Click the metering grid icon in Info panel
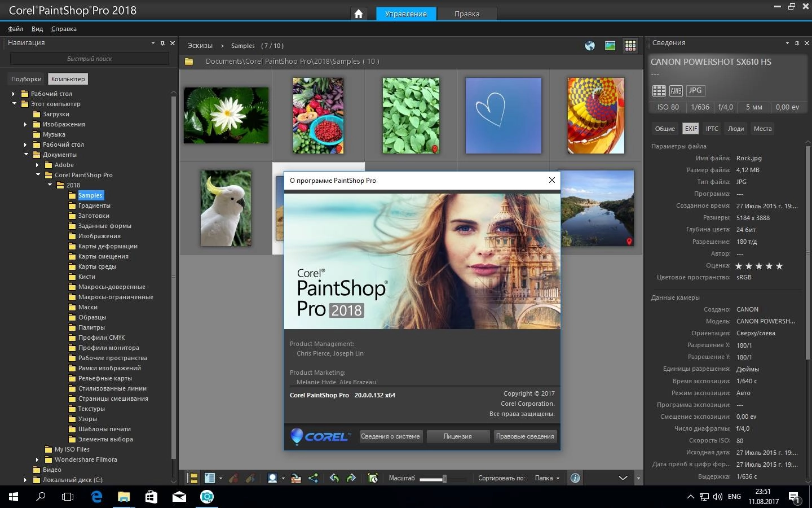Screen dimensions: 812x508 click(659, 90)
